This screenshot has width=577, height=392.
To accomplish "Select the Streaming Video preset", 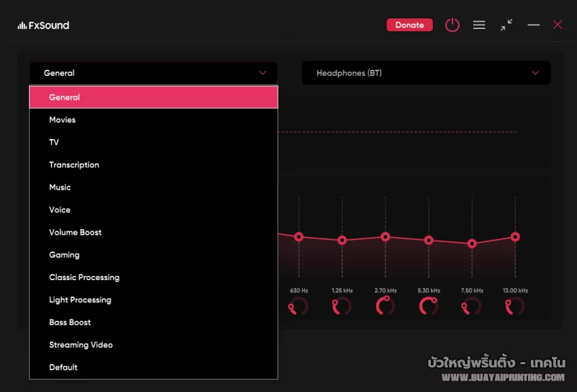I will pyautogui.click(x=81, y=345).
